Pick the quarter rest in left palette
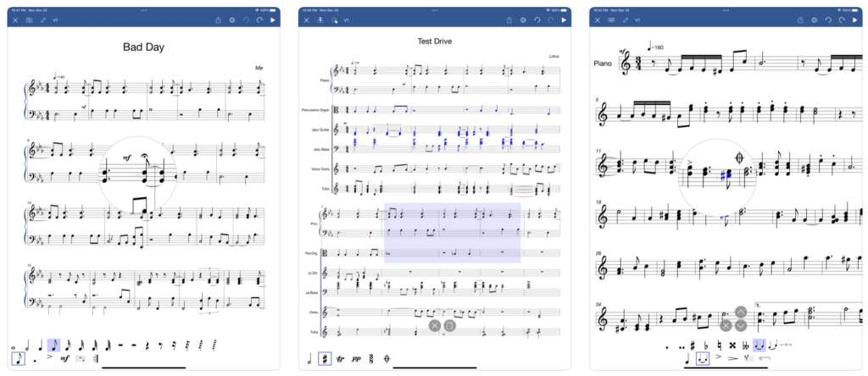Viewport: 868px width, 376px height. pyautogui.click(x=147, y=346)
